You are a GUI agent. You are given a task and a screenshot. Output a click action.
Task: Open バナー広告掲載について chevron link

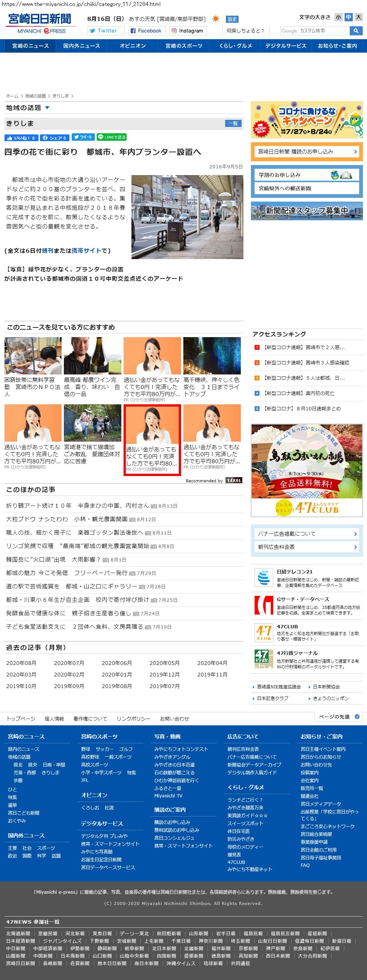355,534
